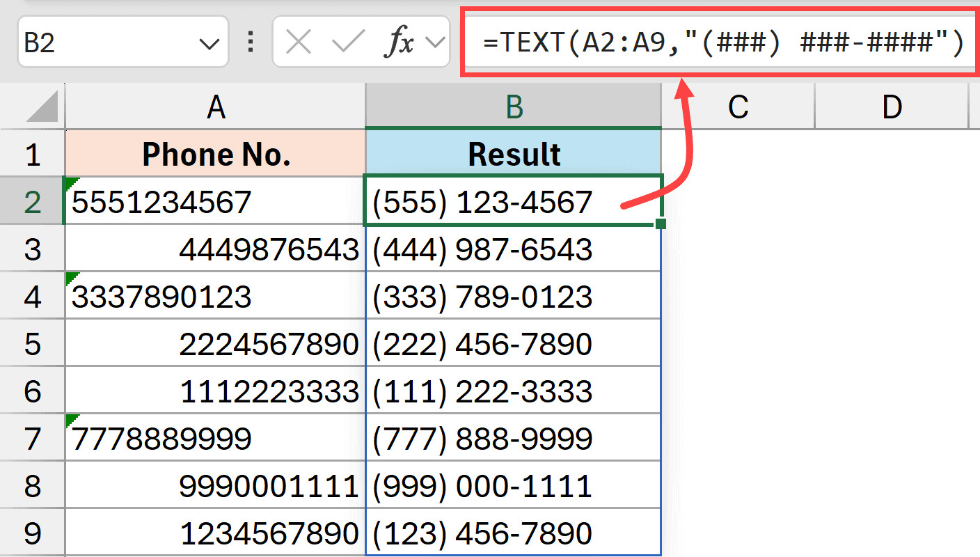This screenshot has height=557, width=980.
Task: Select column C header
Action: (738, 107)
